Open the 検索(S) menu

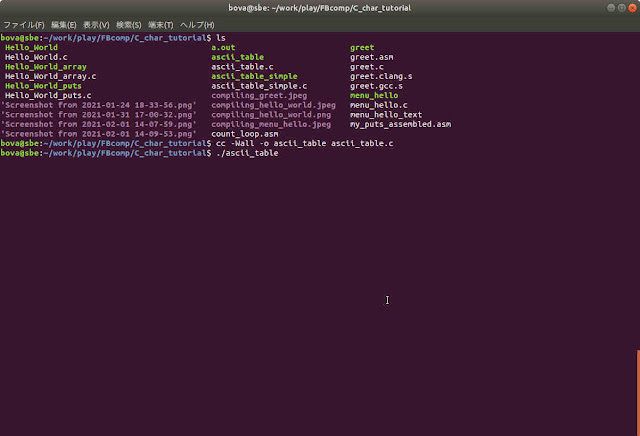[129, 25]
